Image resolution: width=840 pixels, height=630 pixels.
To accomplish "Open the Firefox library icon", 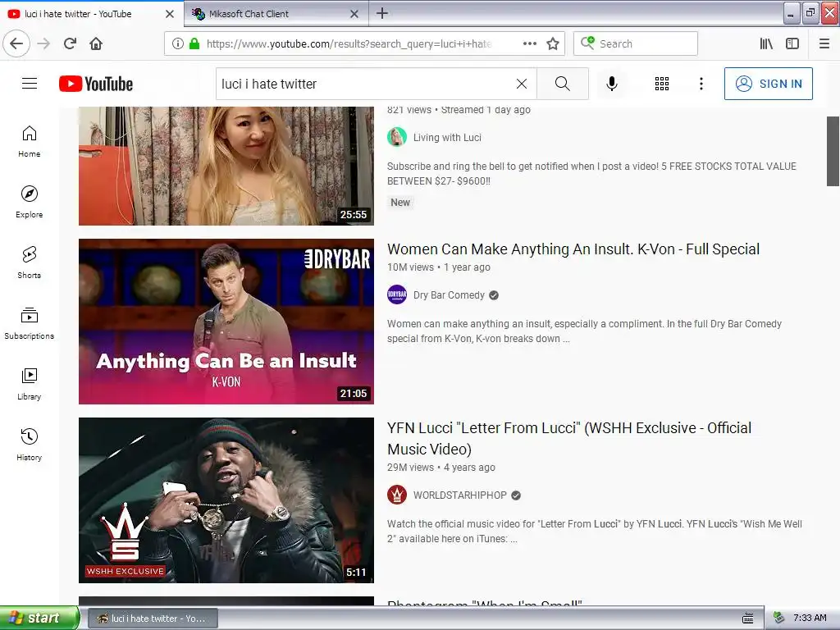I will click(767, 43).
